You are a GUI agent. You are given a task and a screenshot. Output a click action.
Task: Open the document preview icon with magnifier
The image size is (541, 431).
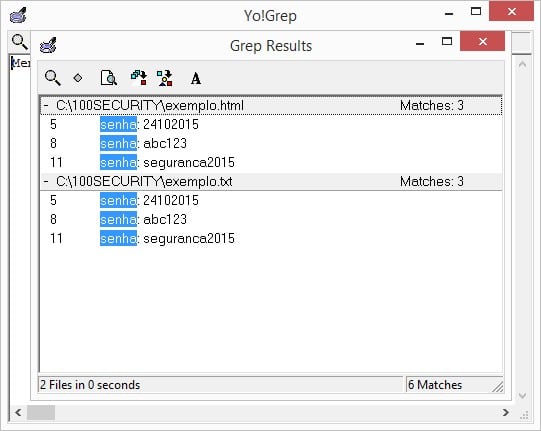click(x=108, y=78)
